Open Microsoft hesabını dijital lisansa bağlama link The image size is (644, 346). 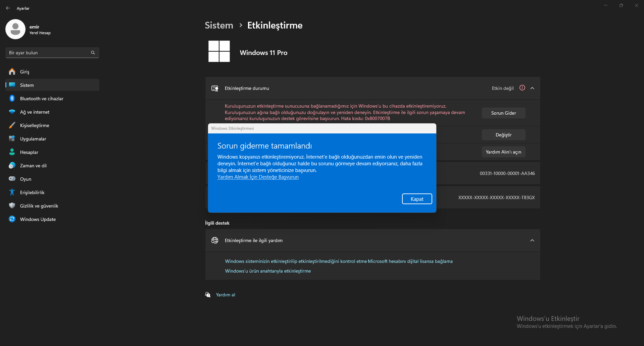pyautogui.click(x=410, y=261)
